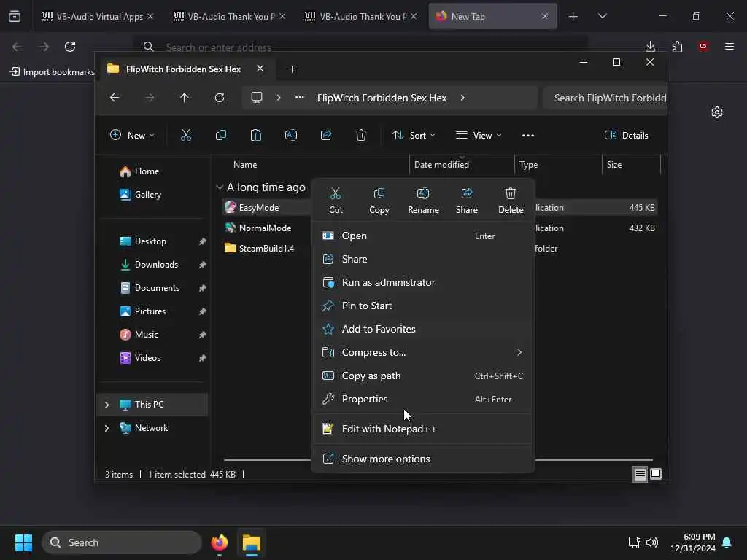
Task: Expand chevron after FlipWitch Forbidden Sex Hex path
Action: pos(462,98)
